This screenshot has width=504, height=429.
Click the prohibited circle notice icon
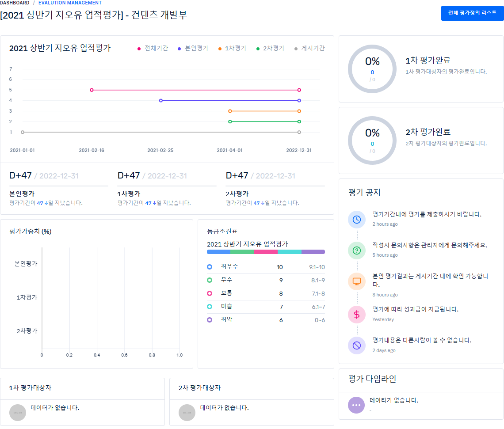(357, 345)
